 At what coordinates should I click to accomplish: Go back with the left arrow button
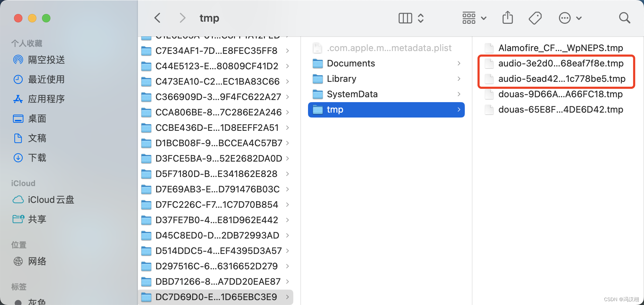tap(157, 18)
